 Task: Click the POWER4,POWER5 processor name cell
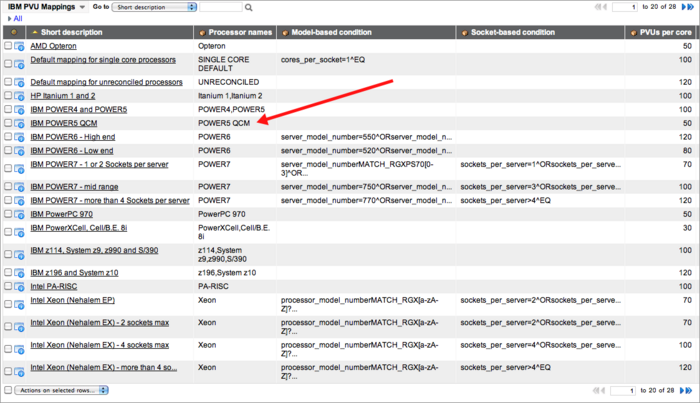pos(231,109)
